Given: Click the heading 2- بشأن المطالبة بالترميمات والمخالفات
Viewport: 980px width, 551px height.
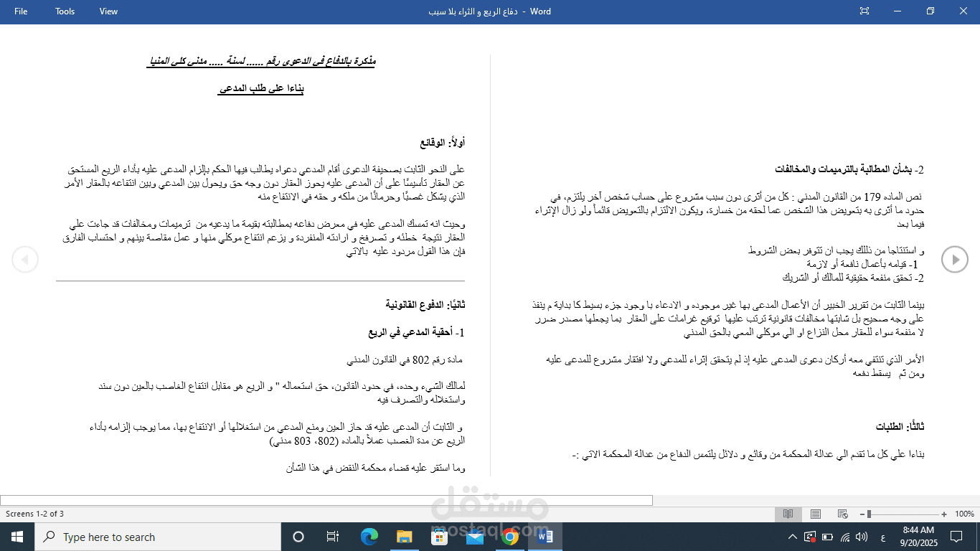Looking at the screenshot, I should 849,170.
